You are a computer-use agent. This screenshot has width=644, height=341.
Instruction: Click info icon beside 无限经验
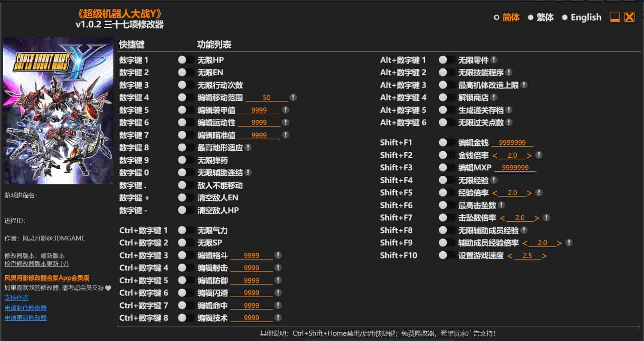point(494,180)
